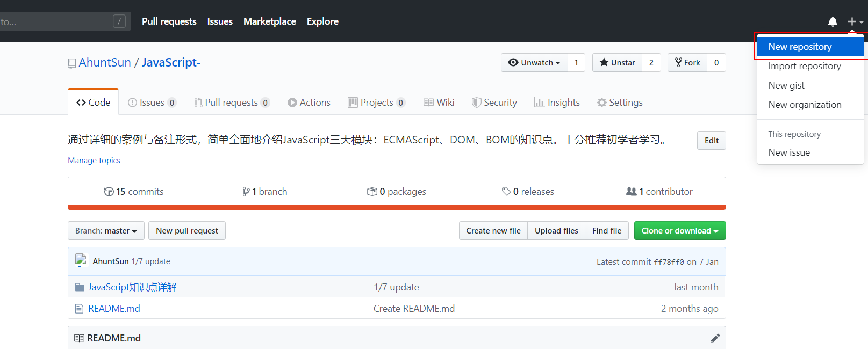Click AhuntSun avatar in commit row

[81, 260]
